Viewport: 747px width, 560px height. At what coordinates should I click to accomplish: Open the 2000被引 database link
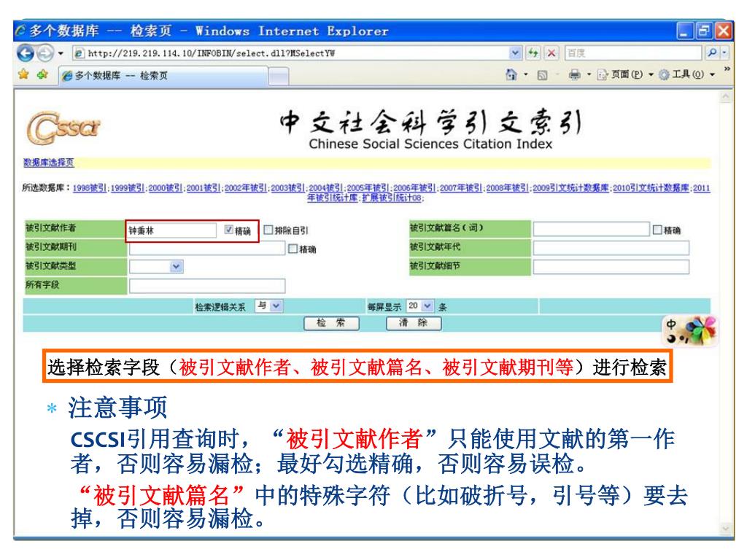click(166, 188)
